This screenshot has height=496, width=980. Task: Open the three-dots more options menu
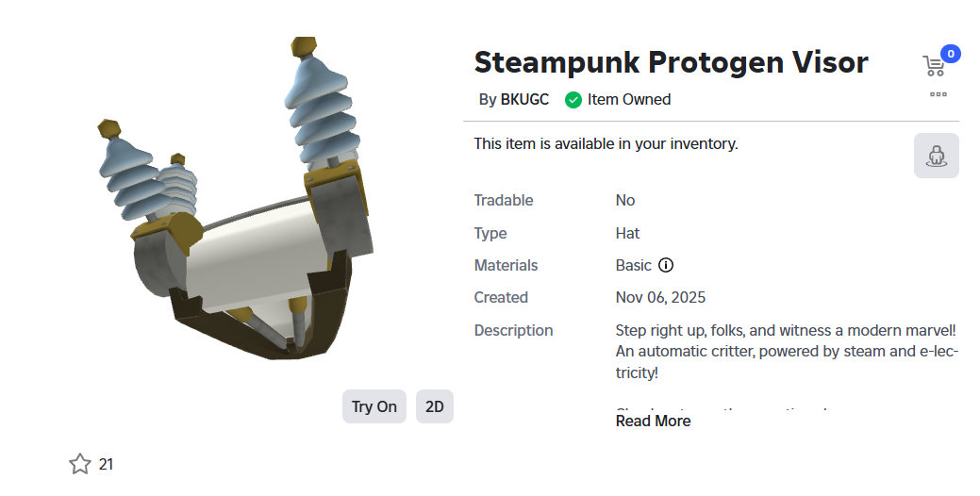tap(938, 94)
